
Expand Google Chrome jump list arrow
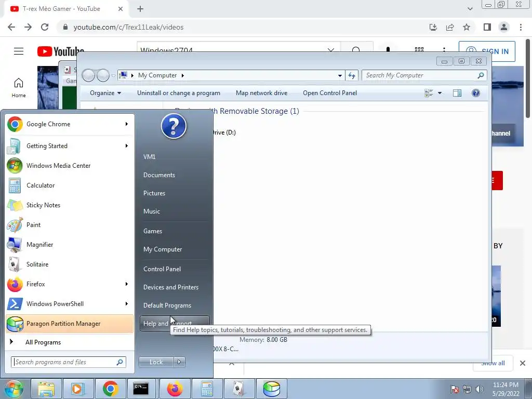pyautogui.click(x=127, y=124)
